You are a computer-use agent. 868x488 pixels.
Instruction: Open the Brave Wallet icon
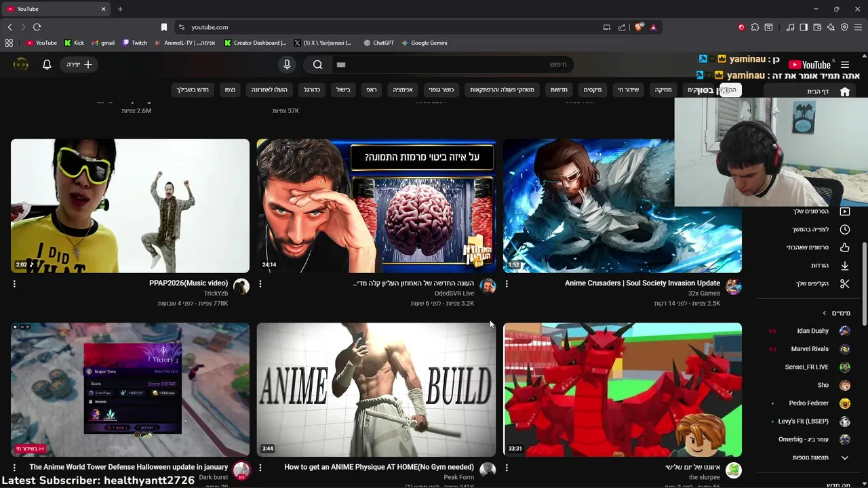pos(817,27)
